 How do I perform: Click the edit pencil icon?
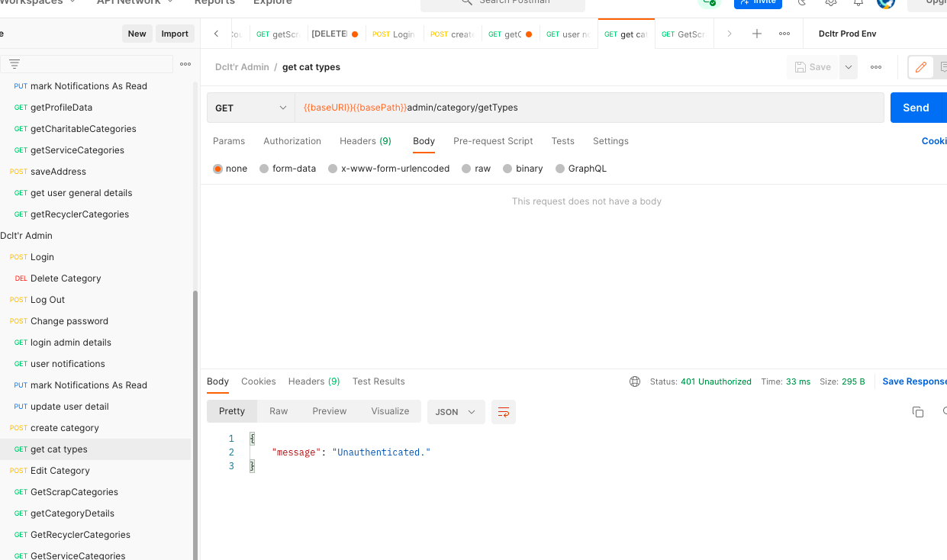[920, 67]
